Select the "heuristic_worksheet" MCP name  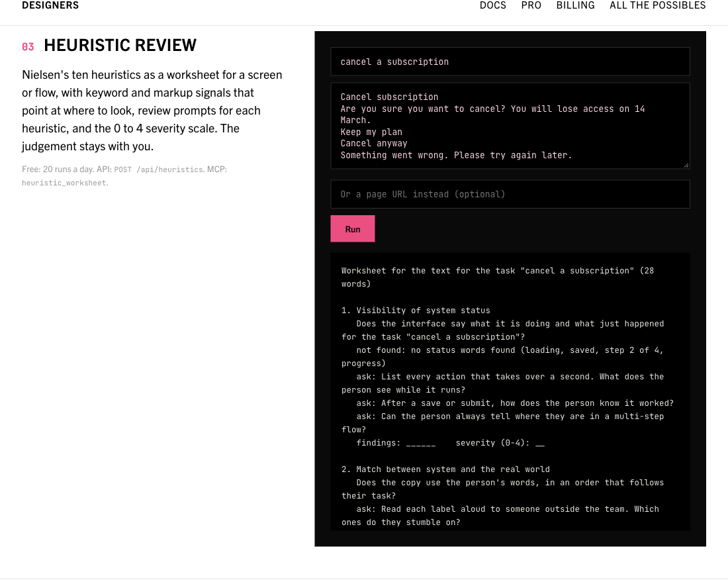(64, 183)
